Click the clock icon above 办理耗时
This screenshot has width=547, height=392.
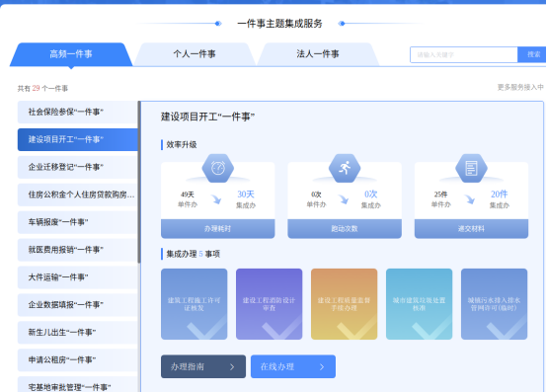click(218, 168)
